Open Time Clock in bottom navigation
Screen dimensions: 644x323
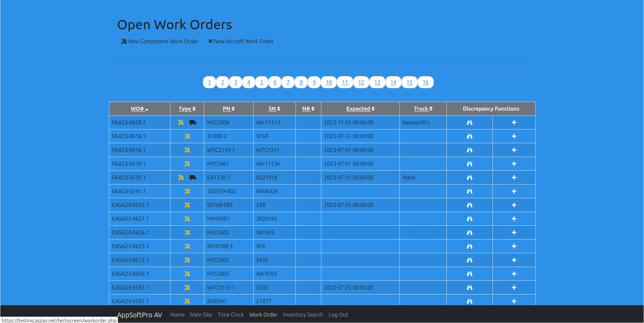pyautogui.click(x=230, y=315)
